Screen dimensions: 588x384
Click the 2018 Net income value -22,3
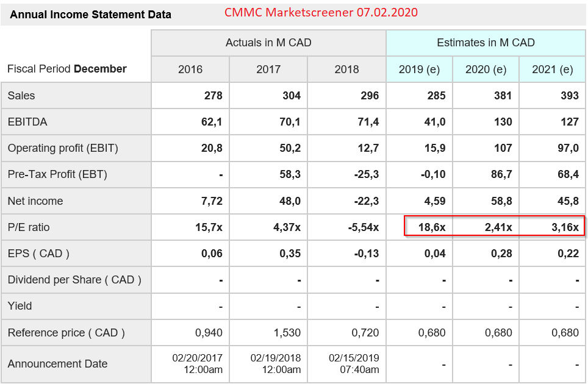point(366,201)
